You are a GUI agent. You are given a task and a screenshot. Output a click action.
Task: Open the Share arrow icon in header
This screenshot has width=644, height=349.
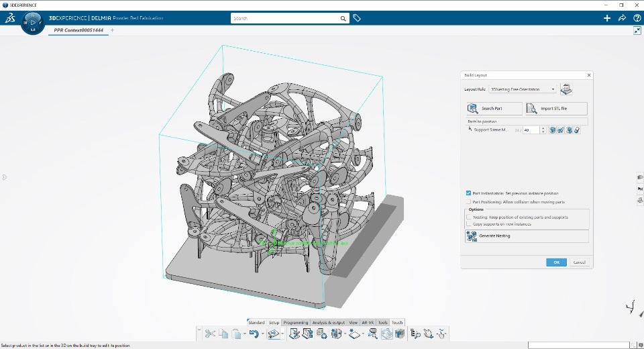(x=622, y=18)
